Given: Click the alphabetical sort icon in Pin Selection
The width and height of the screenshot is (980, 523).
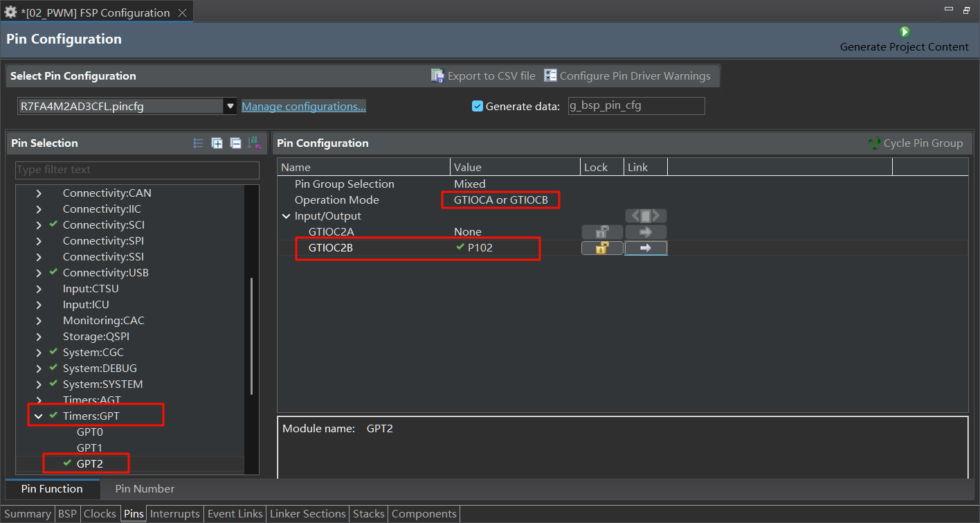Looking at the screenshot, I should pos(254,143).
